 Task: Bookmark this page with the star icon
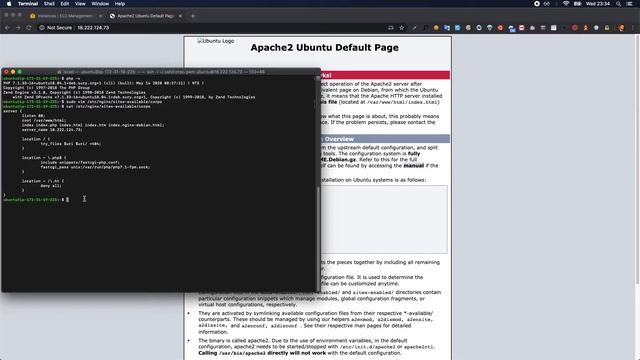402,28
